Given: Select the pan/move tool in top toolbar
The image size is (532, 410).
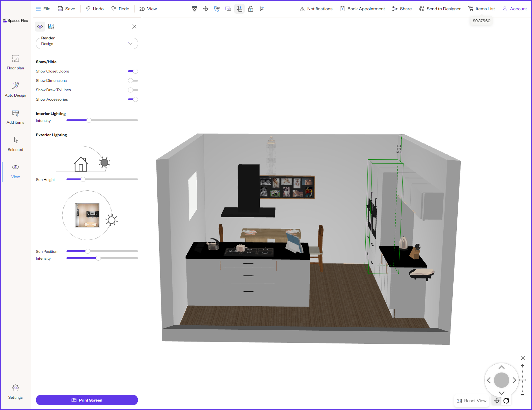Looking at the screenshot, I should pos(205,9).
